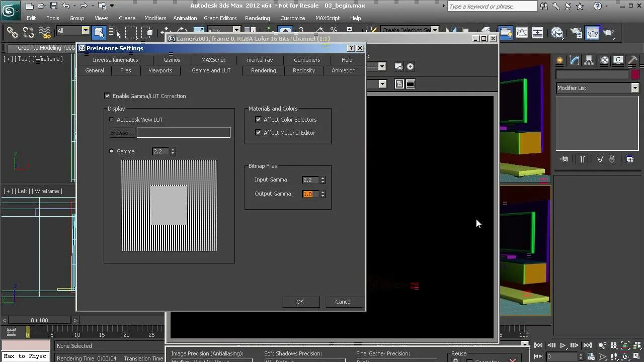This screenshot has height=362, width=644.
Task: Toggle Affect Color Selectors checkbox
Action: point(258,119)
